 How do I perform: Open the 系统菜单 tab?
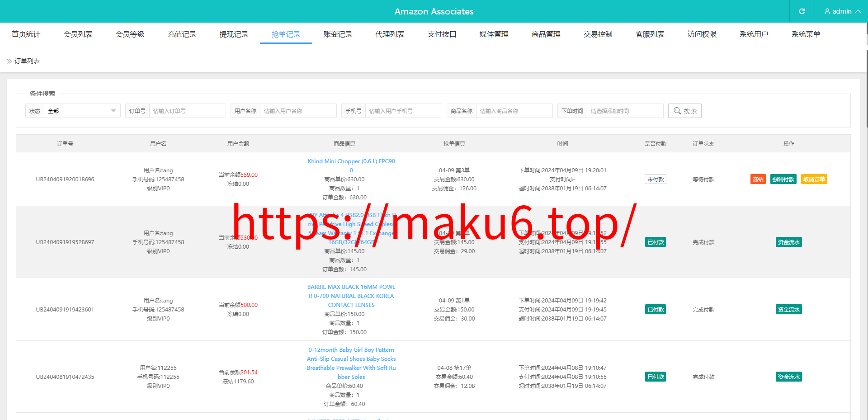806,34
